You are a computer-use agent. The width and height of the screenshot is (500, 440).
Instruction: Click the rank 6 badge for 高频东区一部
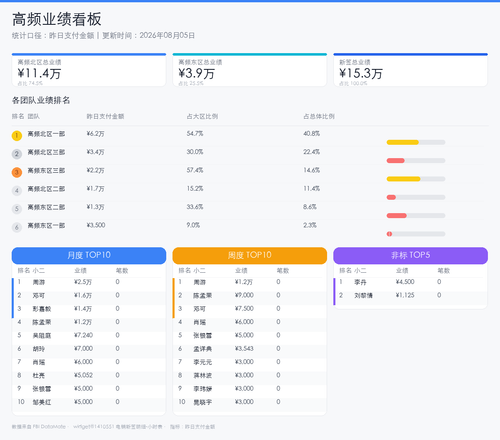pyautogui.click(x=17, y=227)
